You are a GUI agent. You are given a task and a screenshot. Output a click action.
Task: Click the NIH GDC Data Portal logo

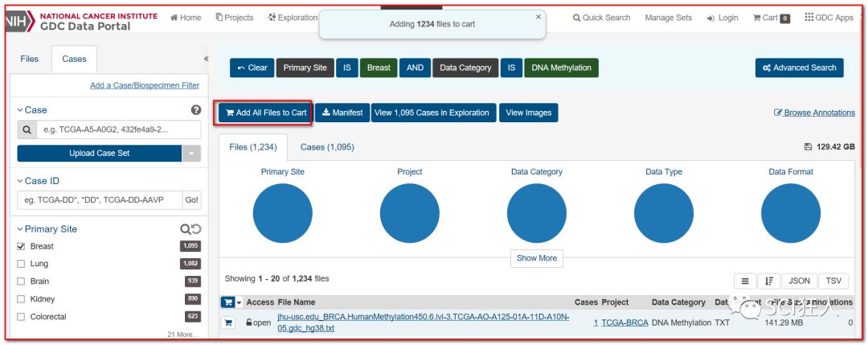click(x=81, y=22)
